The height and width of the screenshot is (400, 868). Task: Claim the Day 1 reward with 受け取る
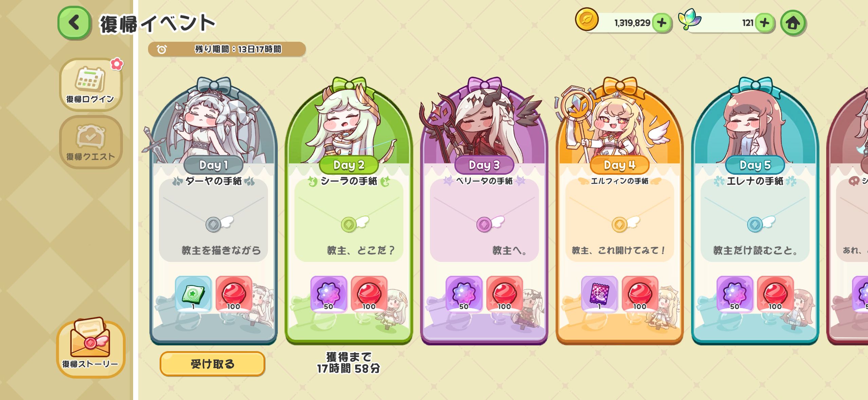[x=212, y=364]
